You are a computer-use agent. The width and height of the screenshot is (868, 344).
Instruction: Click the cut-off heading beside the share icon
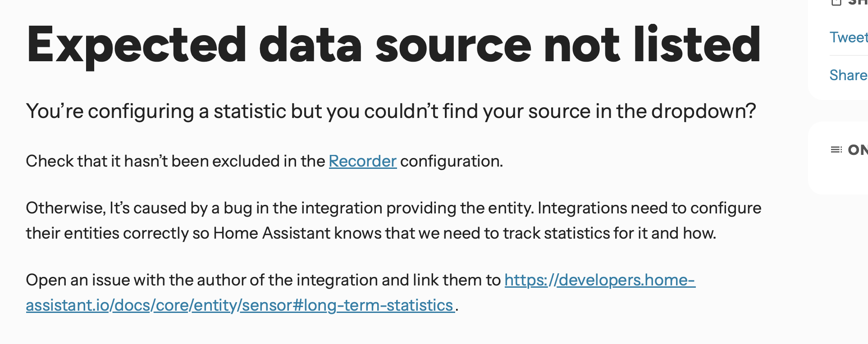click(x=858, y=2)
